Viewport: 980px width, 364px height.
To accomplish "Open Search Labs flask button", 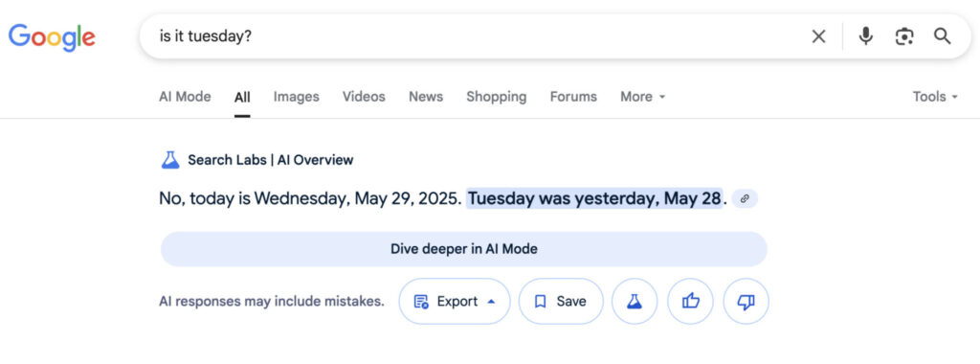I will pyautogui.click(x=635, y=302).
